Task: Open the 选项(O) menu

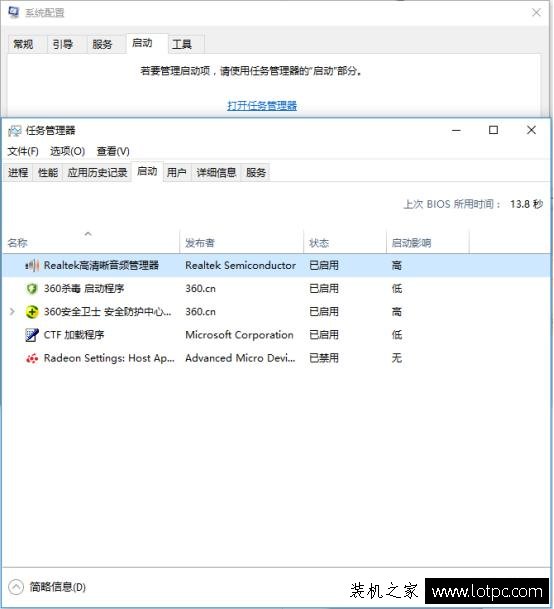Action: tap(68, 151)
